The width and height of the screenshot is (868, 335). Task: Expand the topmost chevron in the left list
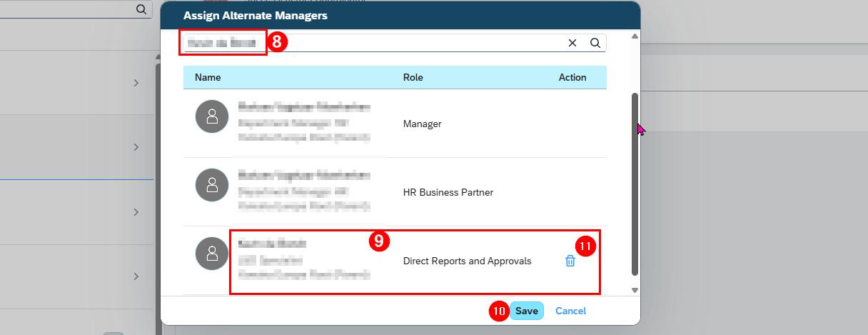click(x=136, y=83)
